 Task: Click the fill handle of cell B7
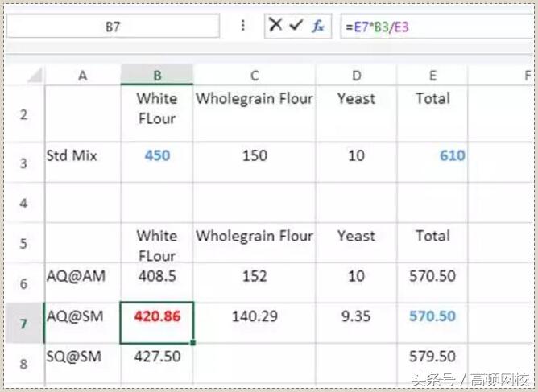(x=193, y=343)
